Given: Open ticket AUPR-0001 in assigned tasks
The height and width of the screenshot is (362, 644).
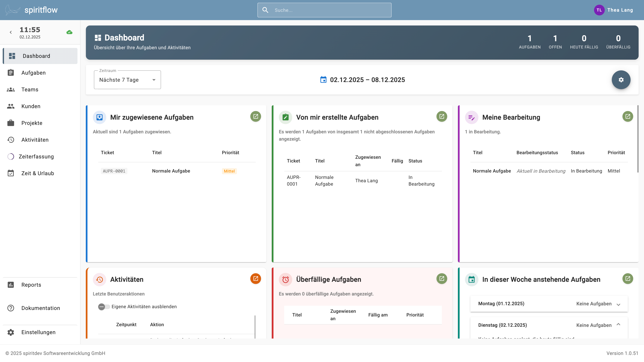Looking at the screenshot, I should click(114, 171).
